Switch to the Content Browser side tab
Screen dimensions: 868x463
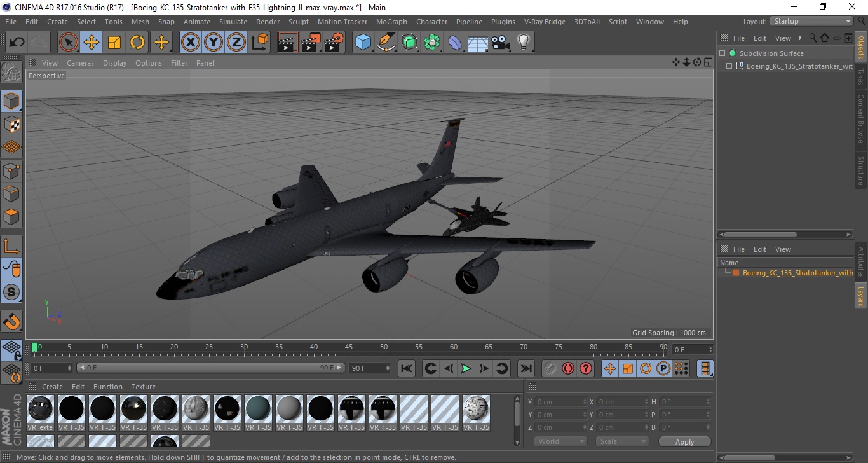[x=861, y=120]
